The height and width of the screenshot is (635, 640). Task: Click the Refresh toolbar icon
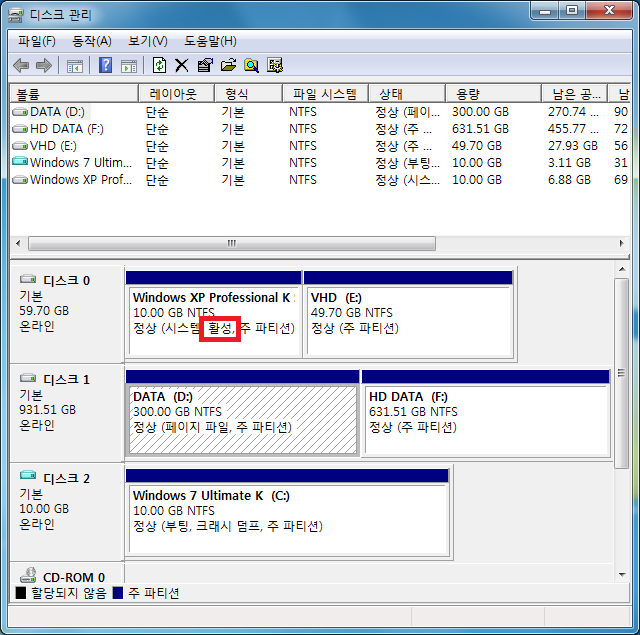[159, 65]
